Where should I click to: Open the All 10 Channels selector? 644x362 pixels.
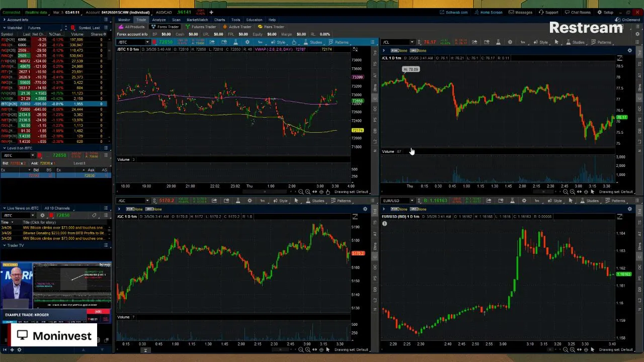[57, 208]
